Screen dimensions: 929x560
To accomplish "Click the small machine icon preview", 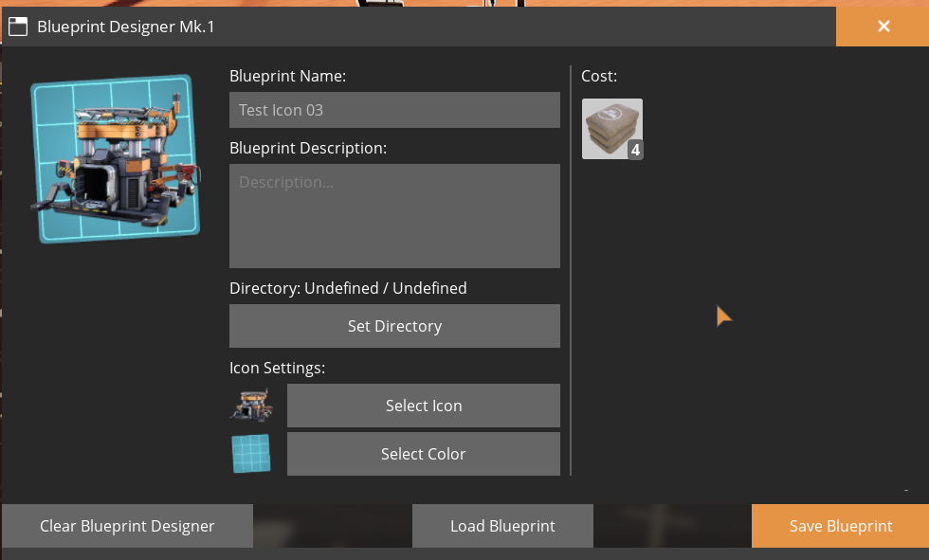I will pos(252,405).
